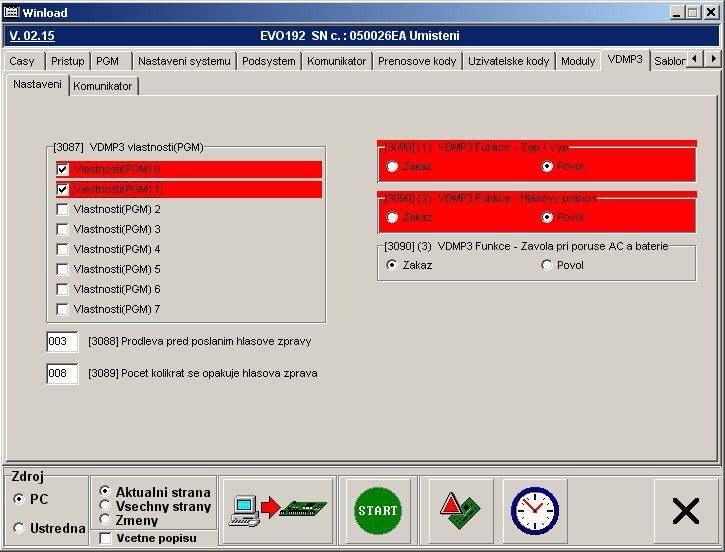Choose Ustredna as source
The height and width of the screenshot is (552, 725).
pos(20,528)
